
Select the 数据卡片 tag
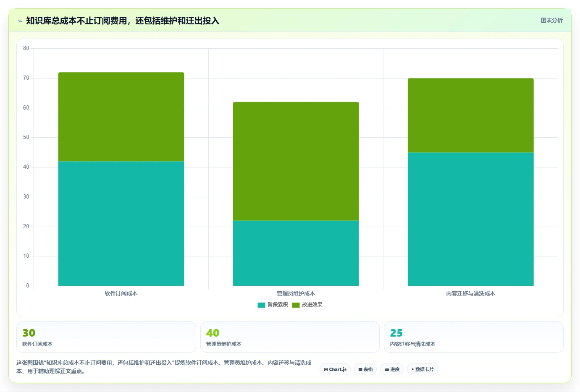423,369
